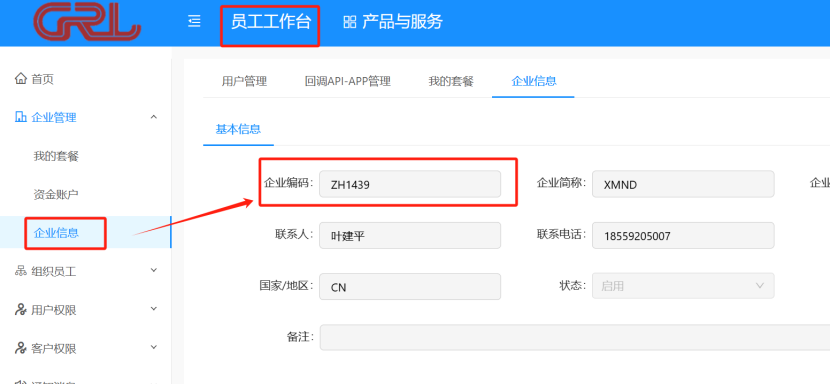Collapse the sidebar with the hamburger icon
831x385 pixels.
point(195,22)
